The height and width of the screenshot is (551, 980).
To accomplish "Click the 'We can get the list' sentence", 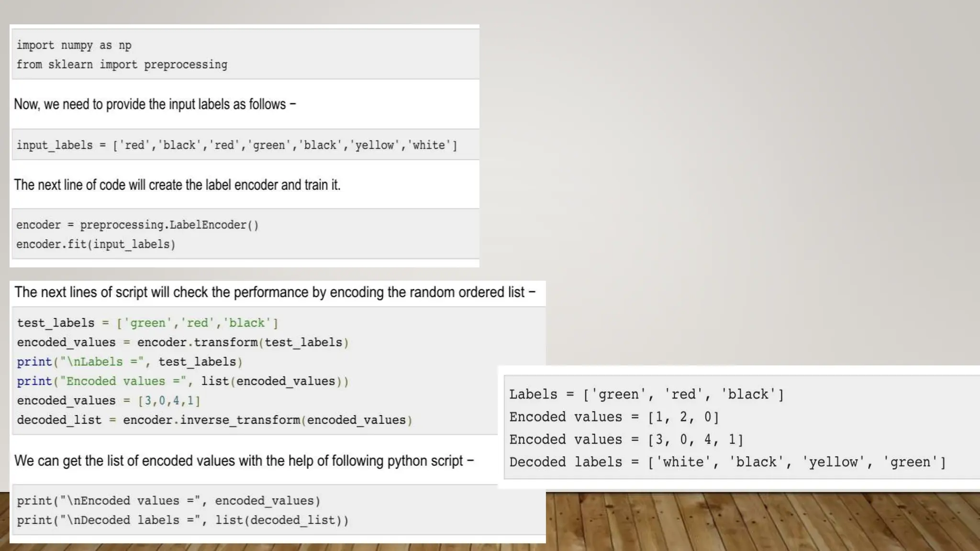I will [x=244, y=461].
